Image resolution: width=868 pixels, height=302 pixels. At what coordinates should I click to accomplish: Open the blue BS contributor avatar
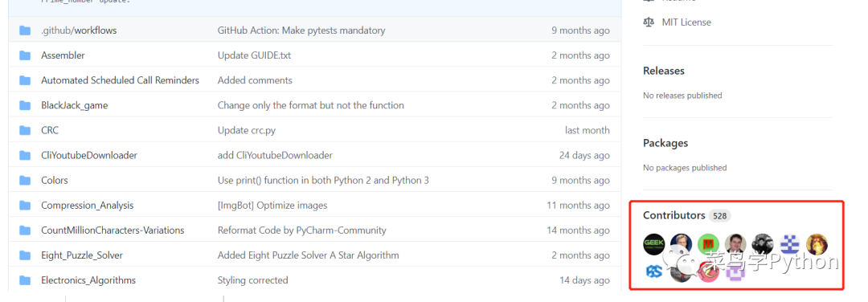653,271
